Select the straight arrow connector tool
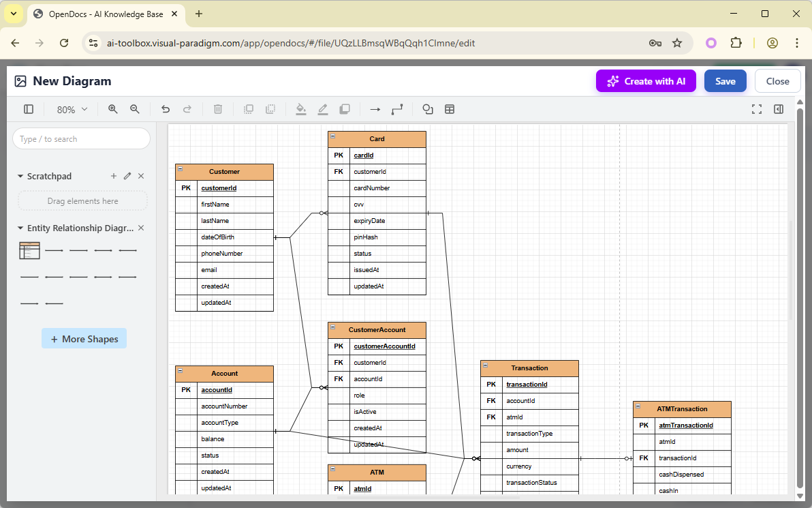The image size is (812, 508). click(375, 109)
